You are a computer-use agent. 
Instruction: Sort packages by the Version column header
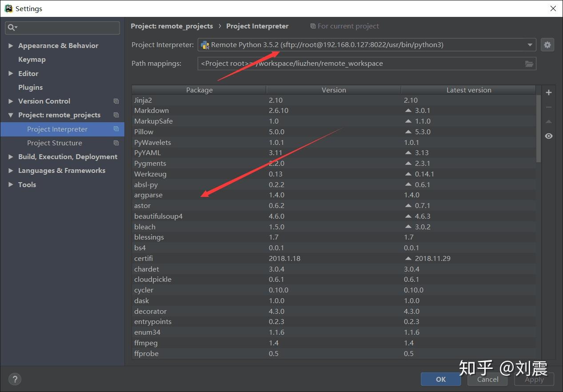point(333,90)
